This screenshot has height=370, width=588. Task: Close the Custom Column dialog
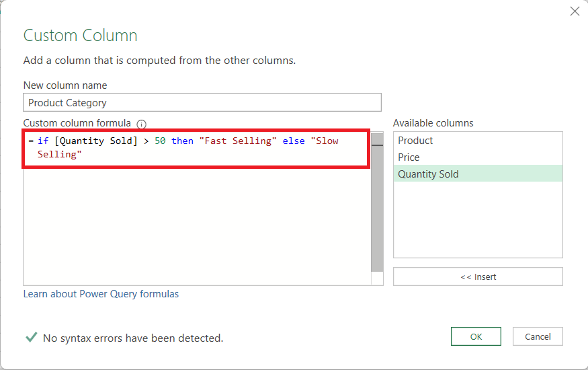[575, 11]
